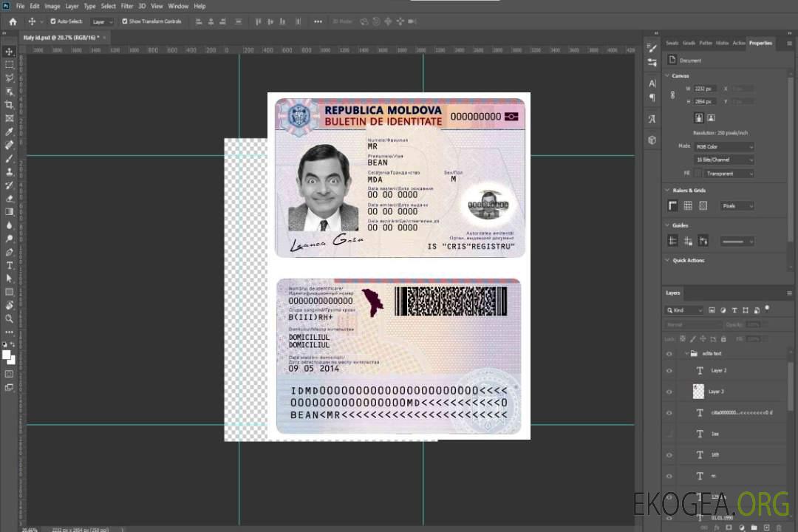Viewport: 798px width, 532px height.
Task: Open the Pixels units dropdown
Action: tap(737, 205)
